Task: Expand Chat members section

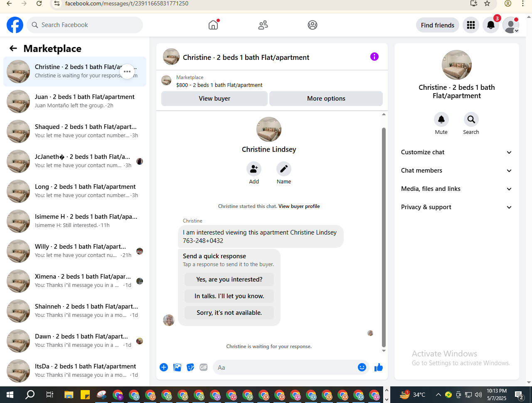Action: pyautogui.click(x=456, y=171)
